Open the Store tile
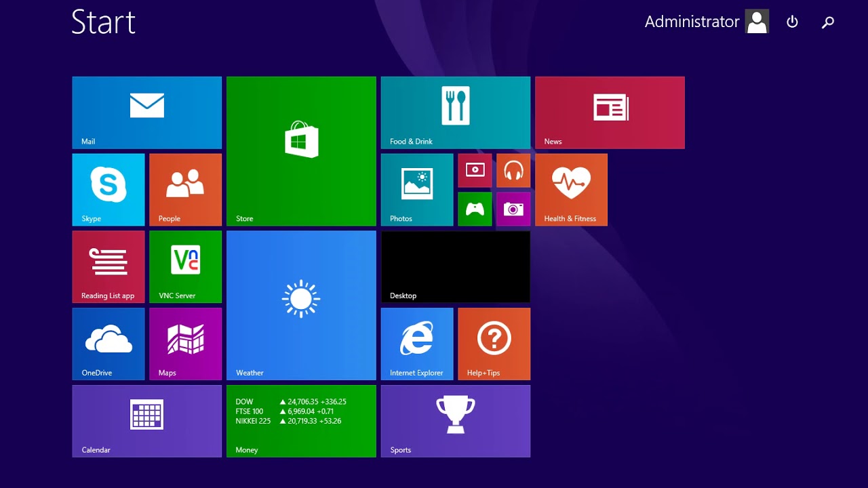 coord(301,151)
